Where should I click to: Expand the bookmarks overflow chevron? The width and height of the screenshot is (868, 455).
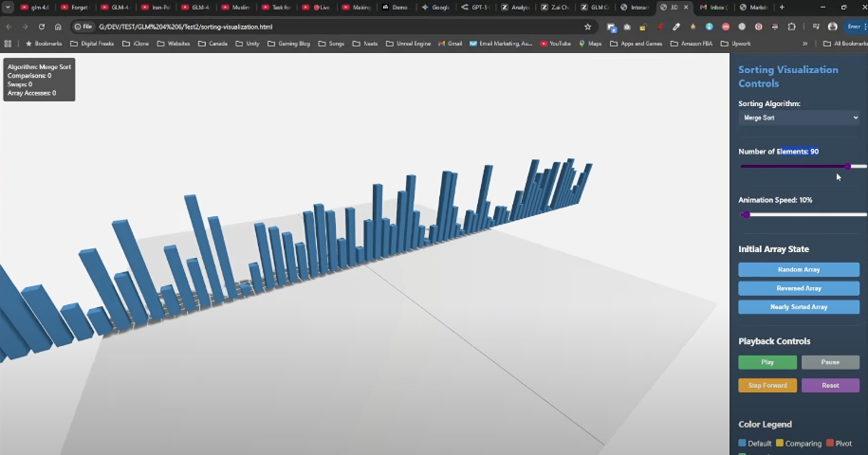point(805,44)
